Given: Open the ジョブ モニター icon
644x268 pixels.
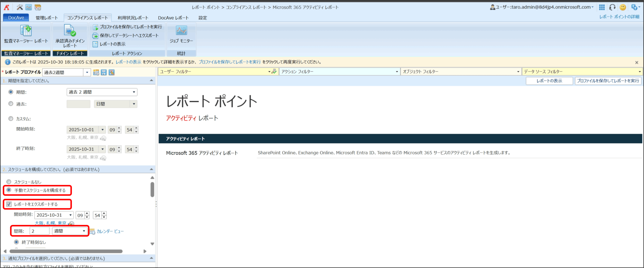Looking at the screenshot, I should pos(181,31).
